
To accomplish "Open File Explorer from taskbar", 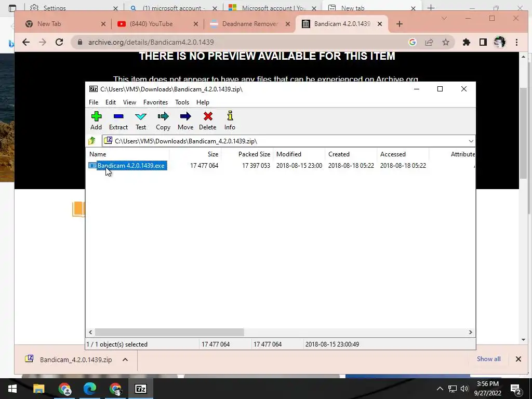I will (38, 389).
